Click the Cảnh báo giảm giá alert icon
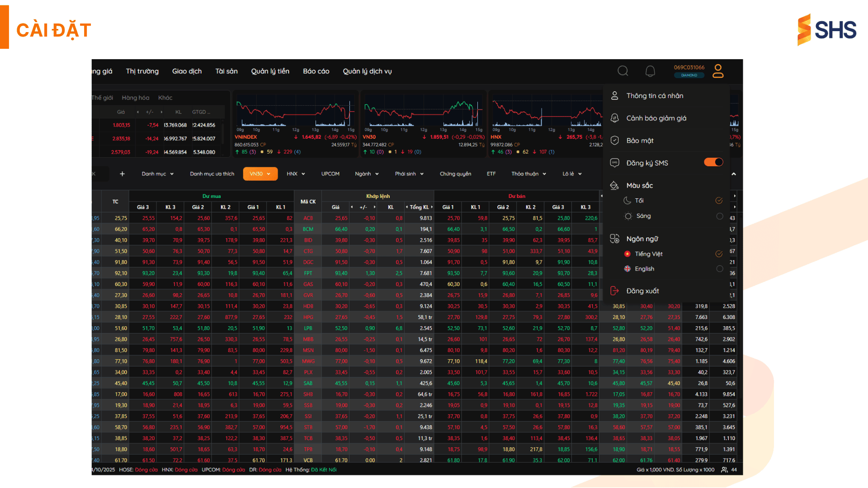868x488 pixels. [614, 118]
